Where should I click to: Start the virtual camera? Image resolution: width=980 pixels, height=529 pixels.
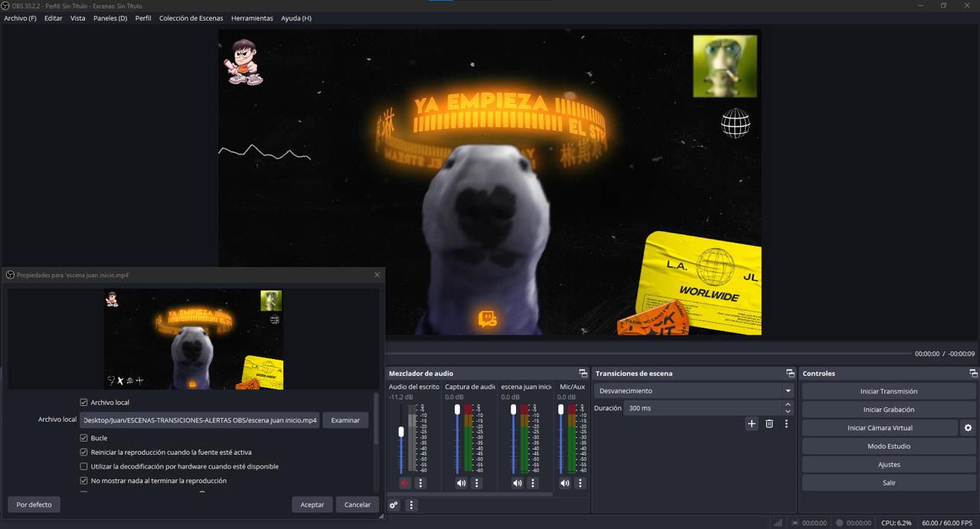[880, 428]
